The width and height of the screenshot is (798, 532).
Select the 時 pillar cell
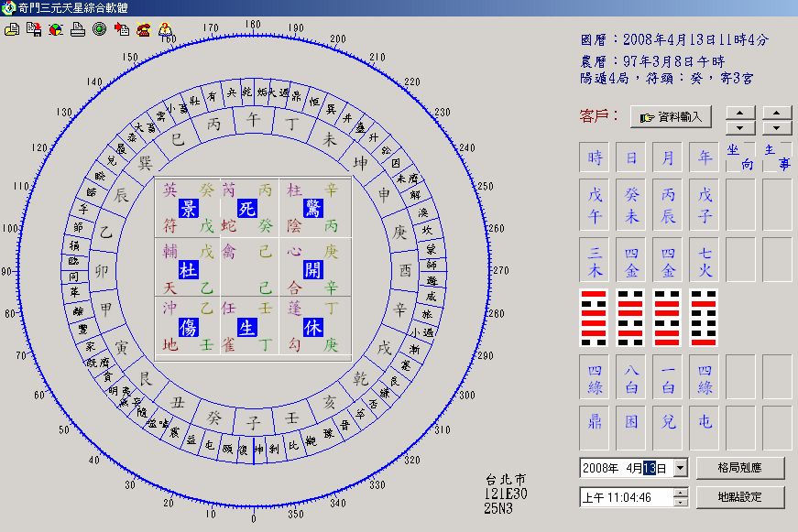[594, 157]
